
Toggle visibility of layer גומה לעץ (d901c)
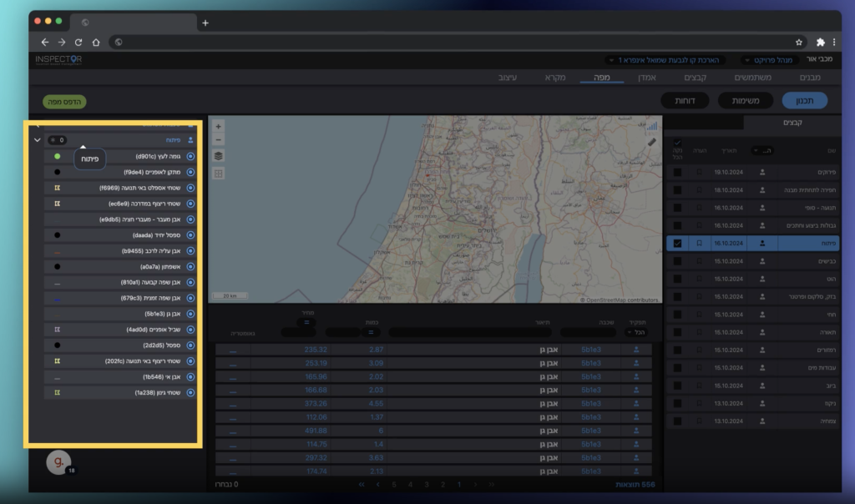[190, 156]
